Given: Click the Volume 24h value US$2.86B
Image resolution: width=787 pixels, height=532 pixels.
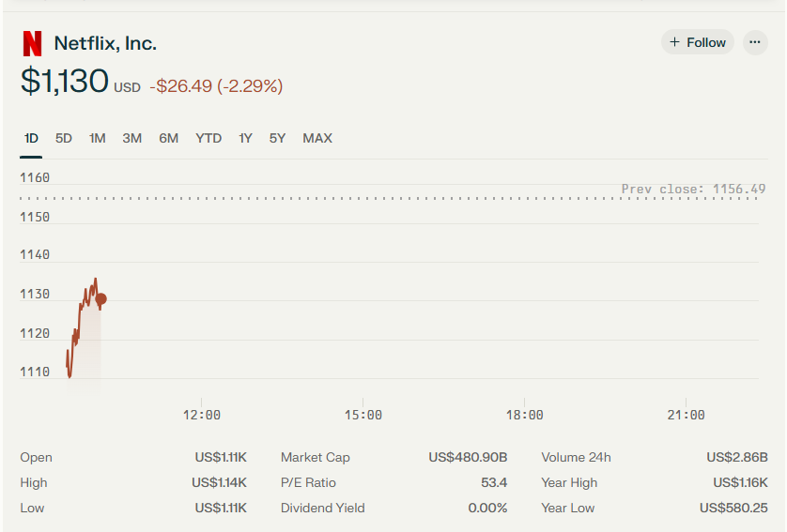Looking at the screenshot, I should click(737, 457).
